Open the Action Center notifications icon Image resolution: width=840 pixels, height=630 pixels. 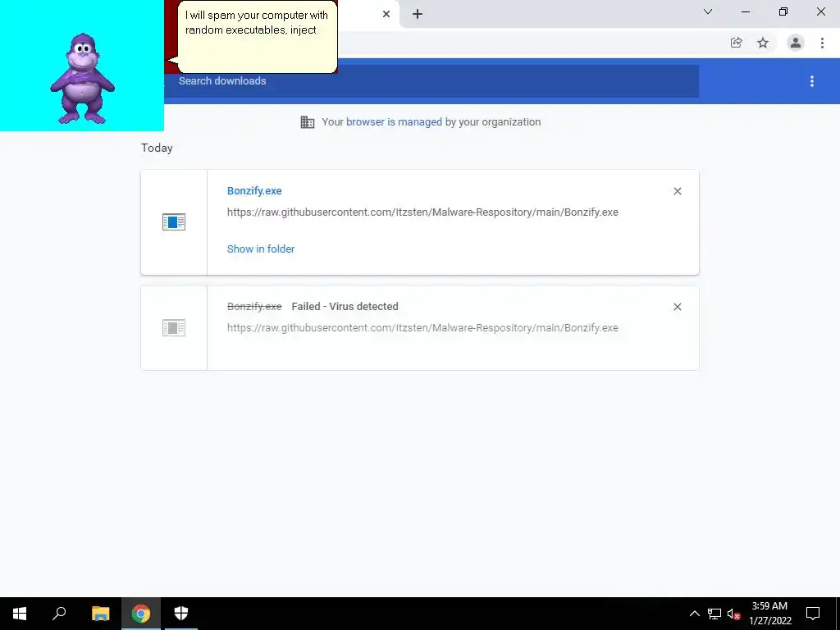tap(813, 614)
